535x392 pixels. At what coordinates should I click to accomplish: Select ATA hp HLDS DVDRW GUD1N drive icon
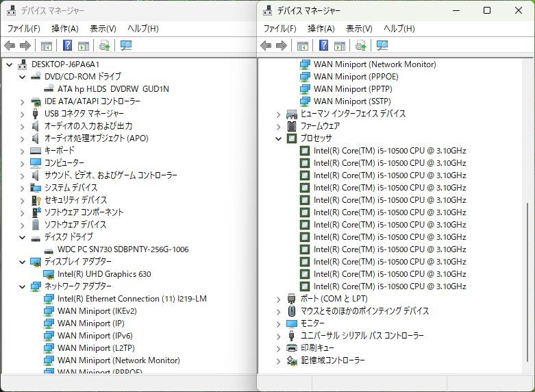pyautogui.click(x=49, y=89)
